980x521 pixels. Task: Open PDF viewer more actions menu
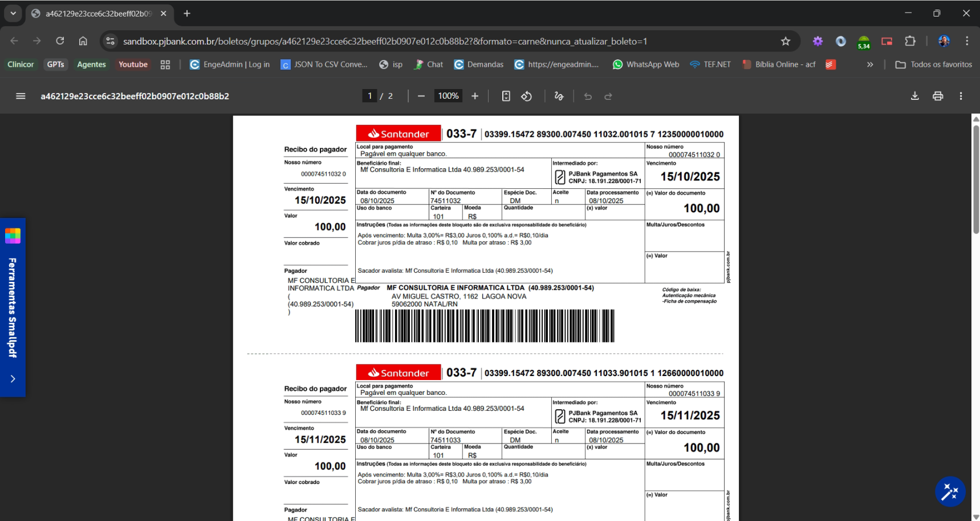(961, 96)
